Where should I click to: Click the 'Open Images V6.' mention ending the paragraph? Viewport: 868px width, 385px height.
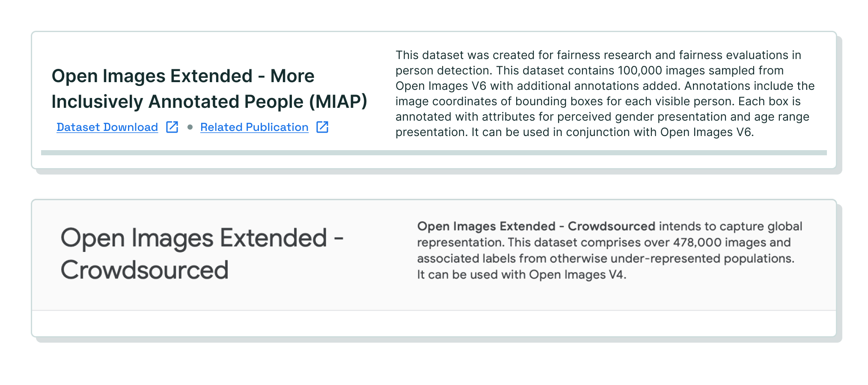pos(707,132)
